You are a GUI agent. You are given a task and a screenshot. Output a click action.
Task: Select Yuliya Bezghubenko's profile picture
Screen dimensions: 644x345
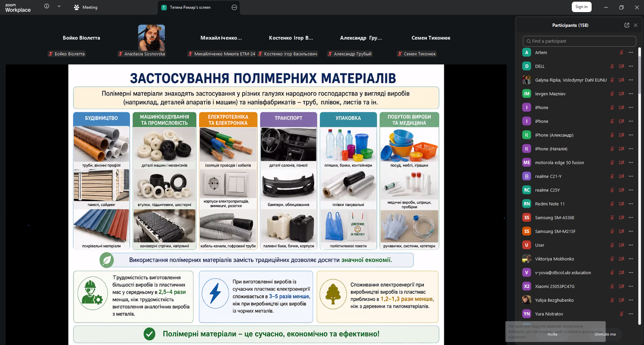coord(526,300)
